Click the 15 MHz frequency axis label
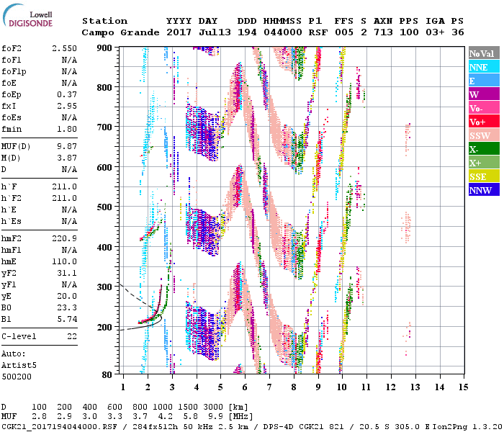 point(463,387)
